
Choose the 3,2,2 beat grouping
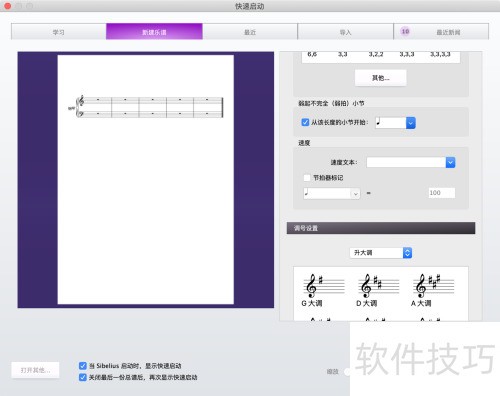(x=376, y=54)
